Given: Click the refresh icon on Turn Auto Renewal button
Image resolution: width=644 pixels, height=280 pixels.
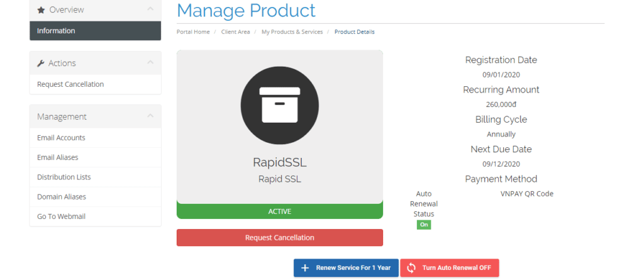Looking at the screenshot, I should click(411, 268).
